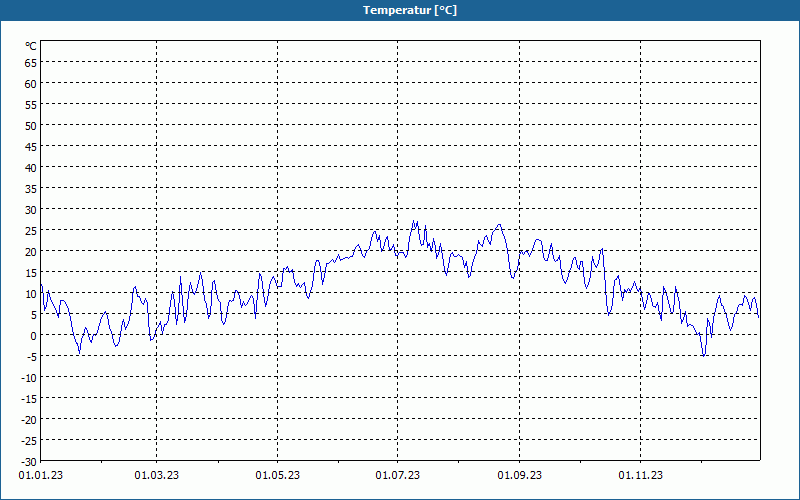Click the 01.11.23 date axis label
The width and height of the screenshot is (800, 500).
coord(640,476)
